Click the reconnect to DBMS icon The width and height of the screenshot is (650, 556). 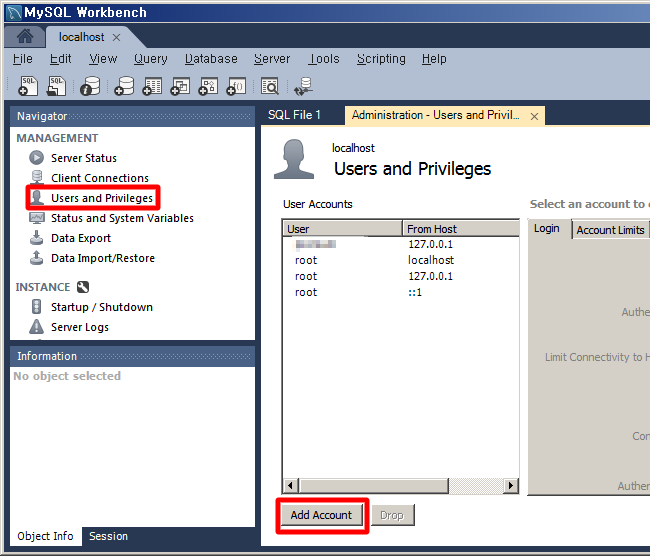pyautogui.click(x=303, y=86)
